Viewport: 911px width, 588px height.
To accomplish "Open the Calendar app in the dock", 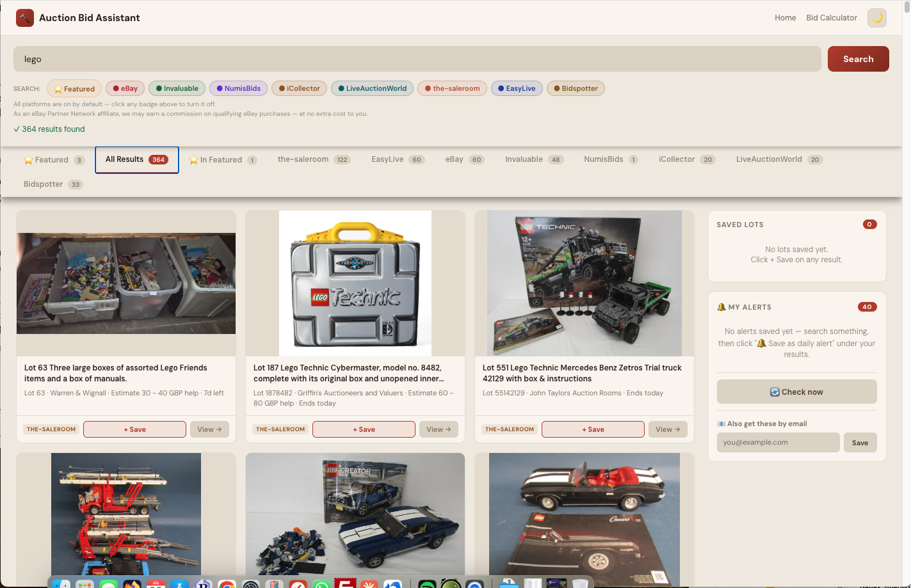I will tap(156, 584).
